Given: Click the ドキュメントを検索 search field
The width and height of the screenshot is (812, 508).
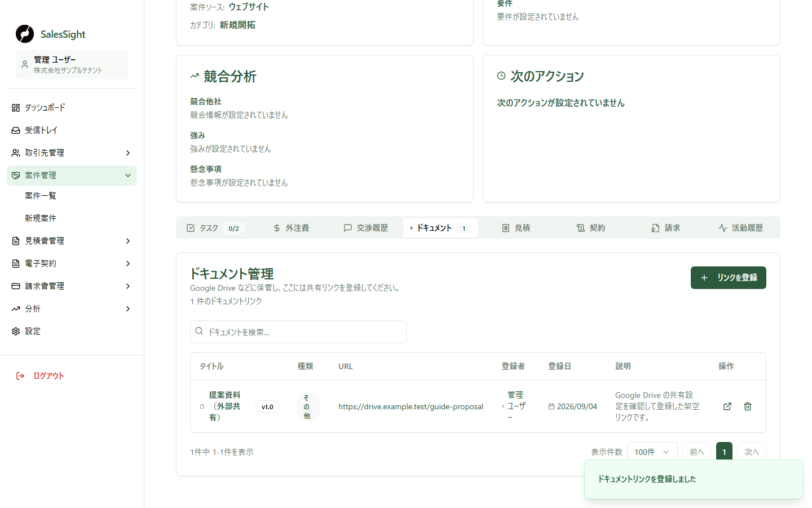Looking at the screenshot, I should [x=298, y=332].
